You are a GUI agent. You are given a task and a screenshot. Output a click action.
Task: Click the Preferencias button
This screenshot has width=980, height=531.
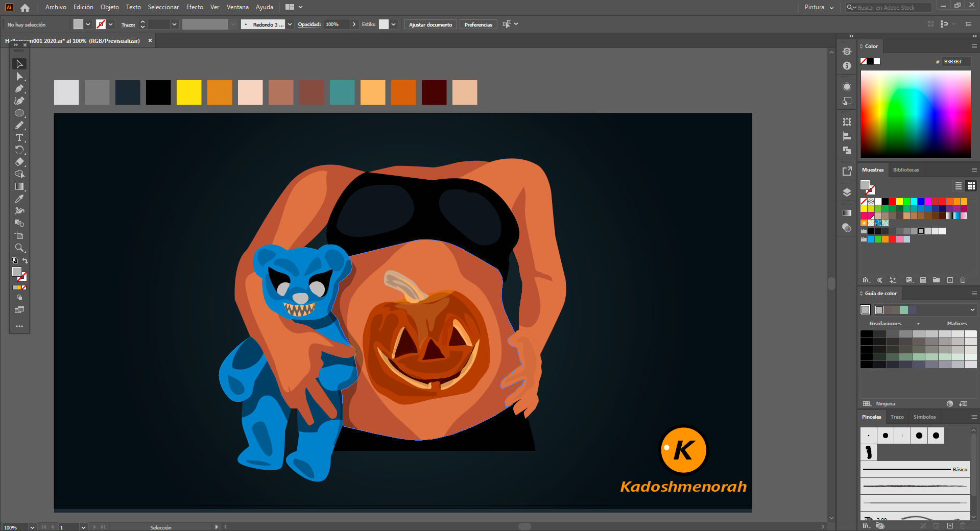[478, 25]
